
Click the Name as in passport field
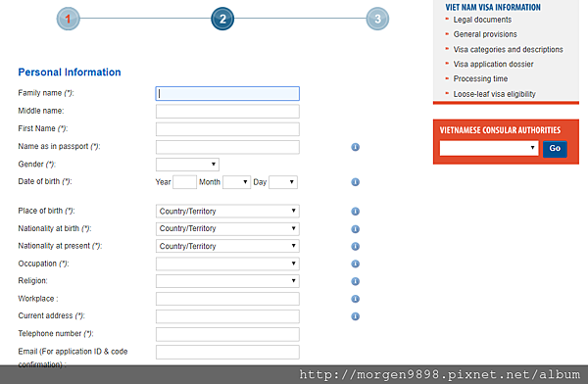(227, 147)
